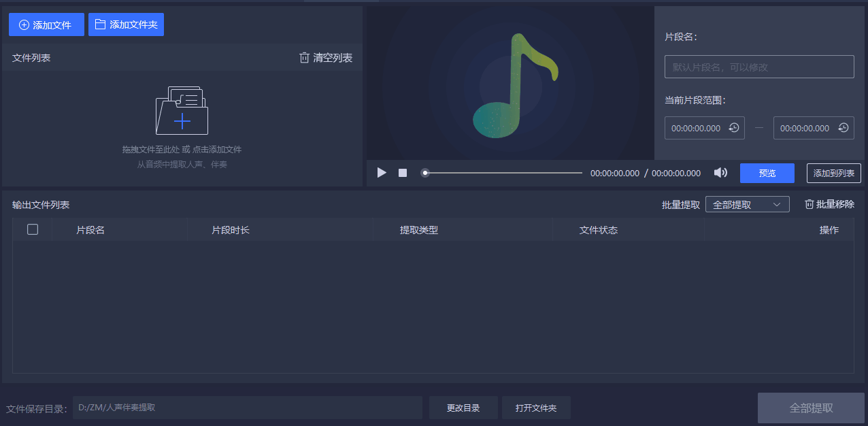Click the segment start time field

click(696, 128)
